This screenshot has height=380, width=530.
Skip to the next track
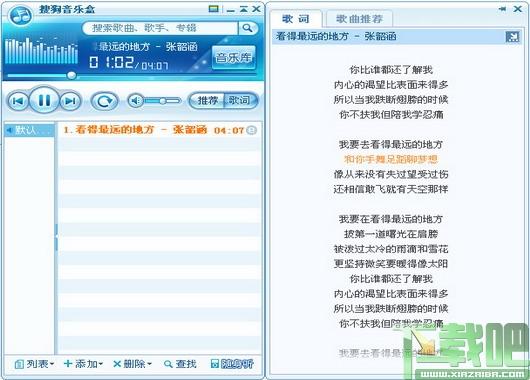[71, 101]
